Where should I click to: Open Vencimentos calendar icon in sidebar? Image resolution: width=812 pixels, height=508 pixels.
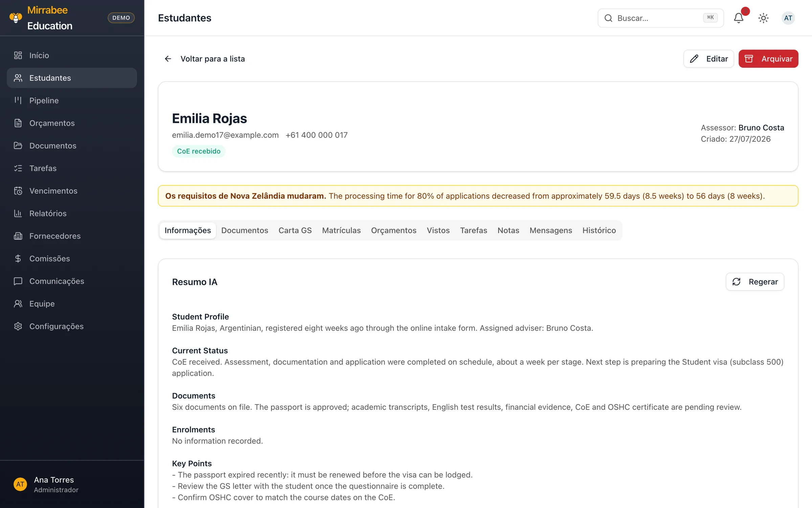(x=18, y=191)
